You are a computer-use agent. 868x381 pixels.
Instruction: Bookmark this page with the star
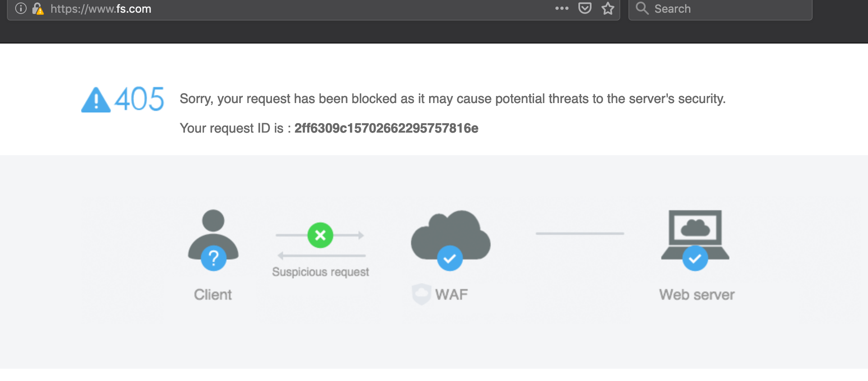click(608, 8)
